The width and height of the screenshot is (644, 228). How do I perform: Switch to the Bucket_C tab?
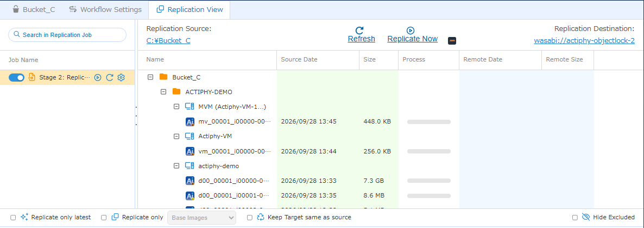coord(34,9)
